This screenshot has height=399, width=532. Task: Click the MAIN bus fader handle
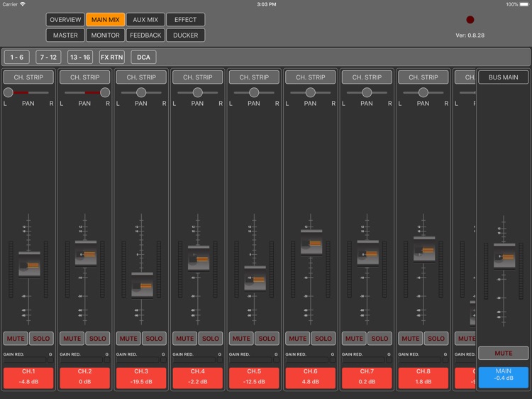click(504, 256)
